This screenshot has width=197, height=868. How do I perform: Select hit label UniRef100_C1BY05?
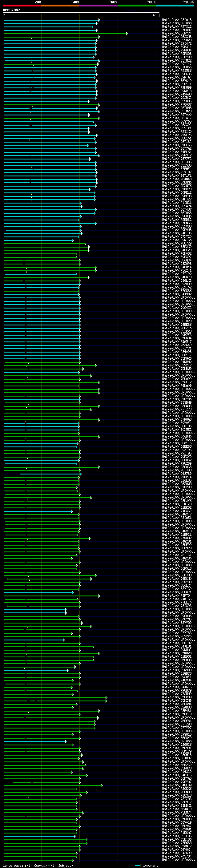tap(177, 399)
